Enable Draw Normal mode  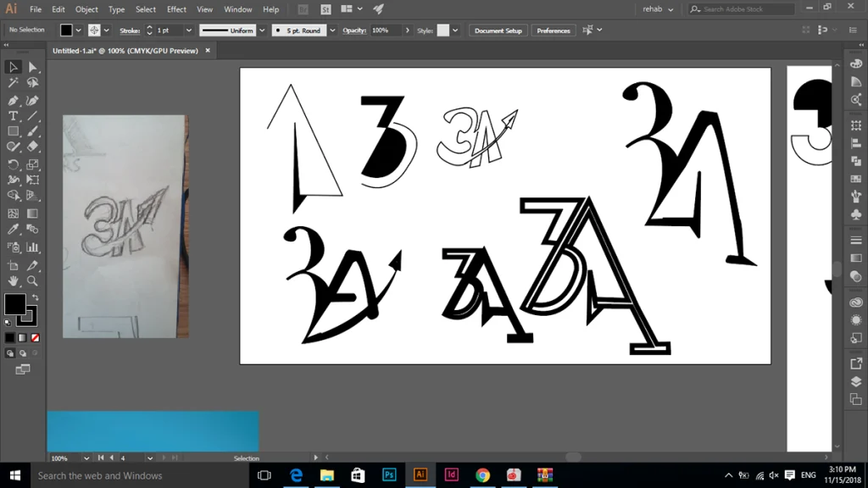(x=9, y=353)
